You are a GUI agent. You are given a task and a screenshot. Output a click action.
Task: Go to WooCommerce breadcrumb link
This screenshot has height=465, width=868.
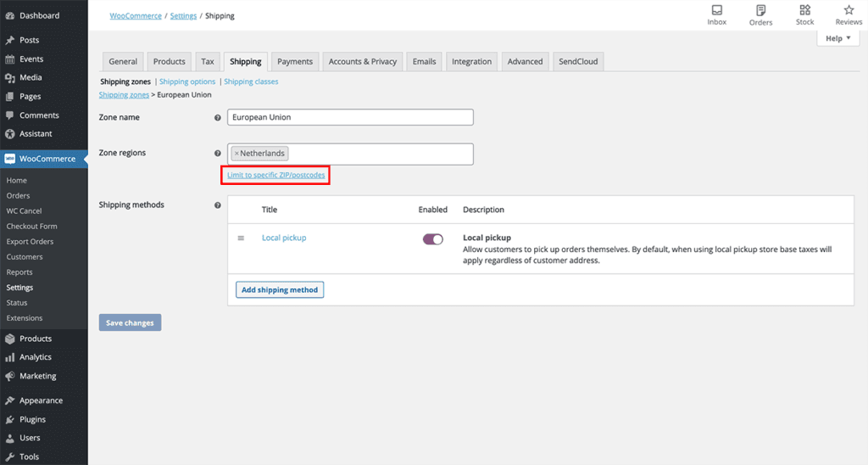(136, 15)
